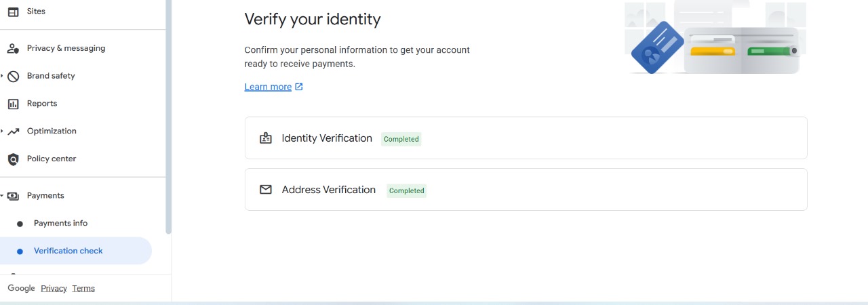Click the sidebar vertical scrollbar
Image resolution: width=868 pixels, height=305 pixels.
click(168, 115)
